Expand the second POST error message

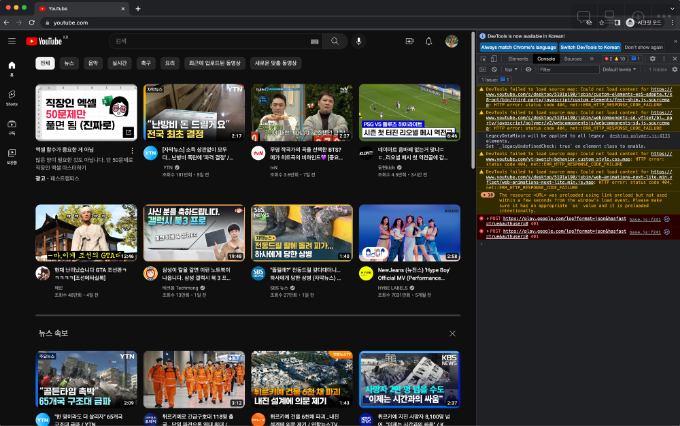487,231
